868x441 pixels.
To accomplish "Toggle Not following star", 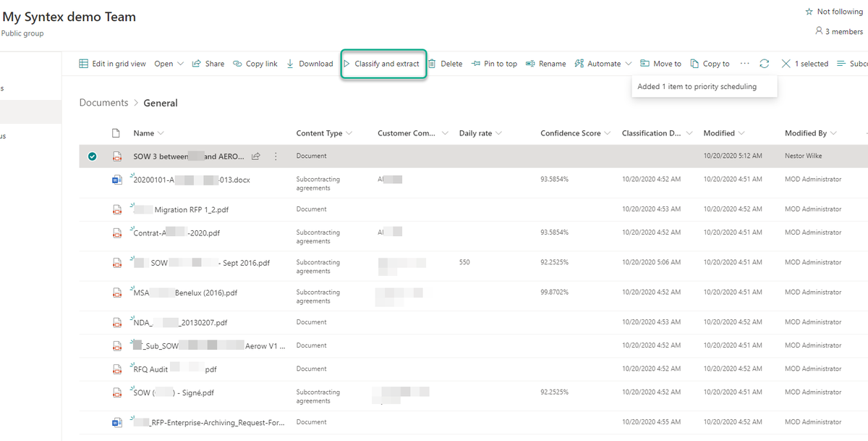I will pos(834,12).
